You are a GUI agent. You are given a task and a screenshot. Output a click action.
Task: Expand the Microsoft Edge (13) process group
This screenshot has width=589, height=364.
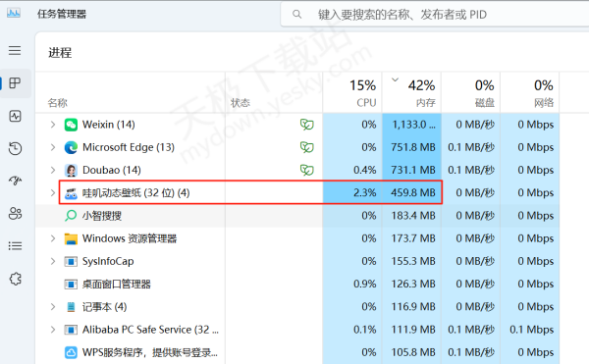click(53, 147)
